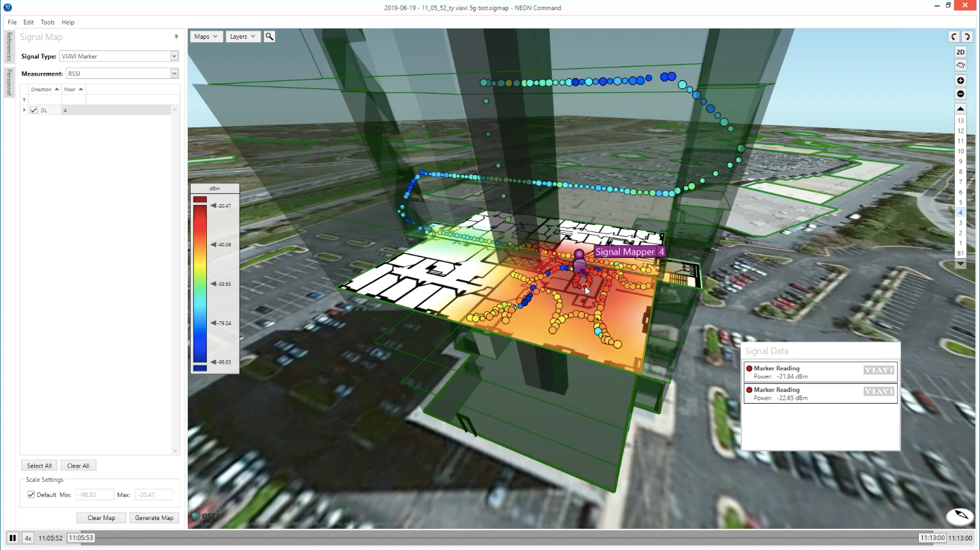
Task: Sort the table by Direction column
Action: pos(45,89)
